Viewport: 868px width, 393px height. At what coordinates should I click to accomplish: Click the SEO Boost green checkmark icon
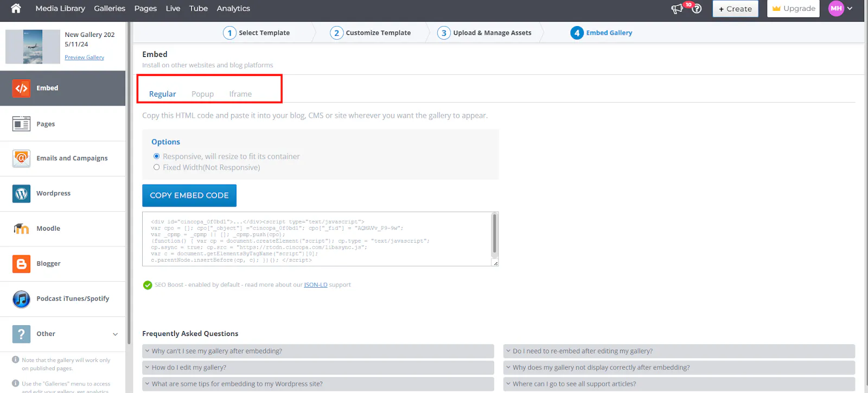click(148, 285)
